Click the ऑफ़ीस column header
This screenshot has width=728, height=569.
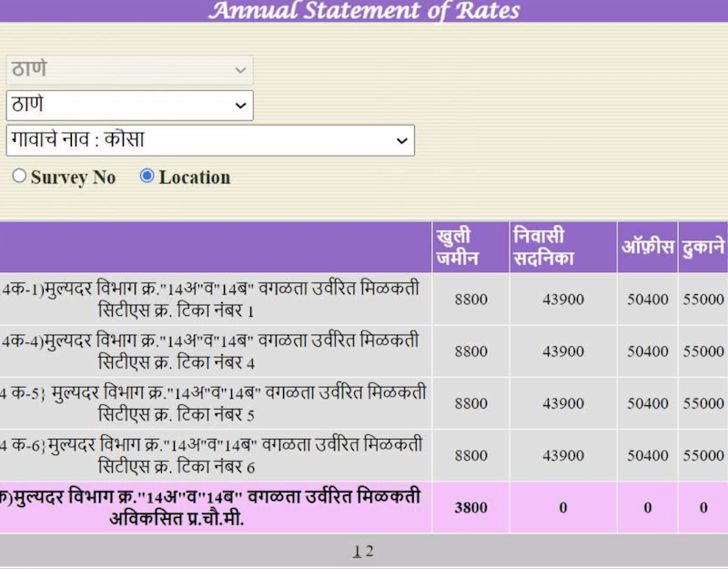tap(648, 247)
